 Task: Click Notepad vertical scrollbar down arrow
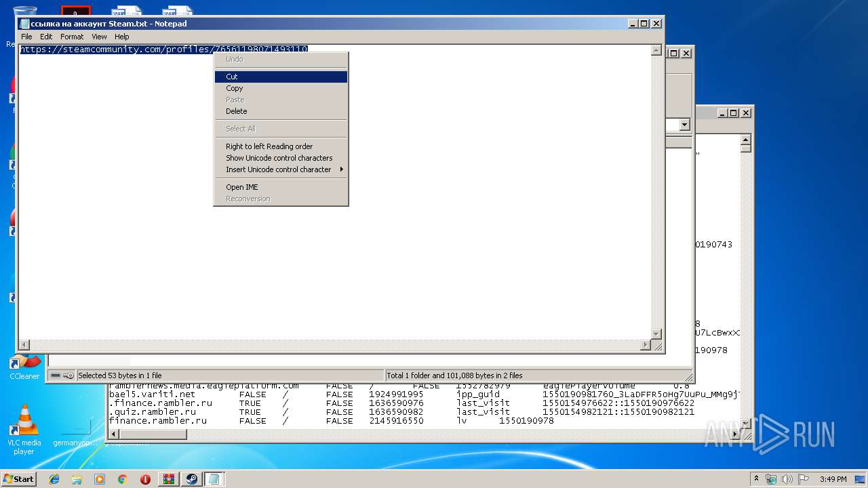[x=656, y=334]
